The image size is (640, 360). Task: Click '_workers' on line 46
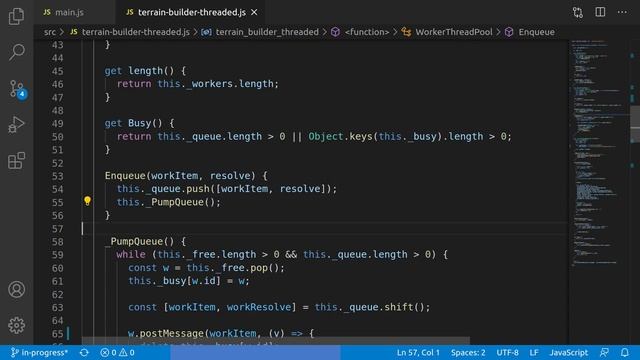click(209, 84)
